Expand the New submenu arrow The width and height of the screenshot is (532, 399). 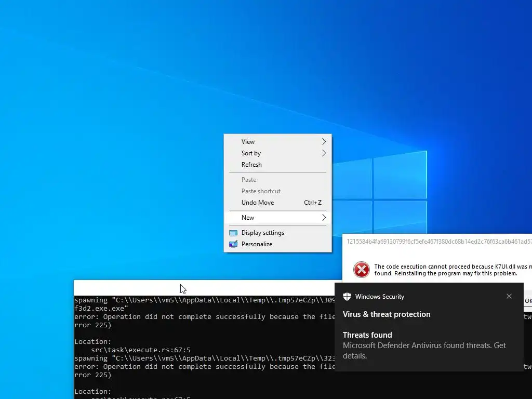(324, 218)
